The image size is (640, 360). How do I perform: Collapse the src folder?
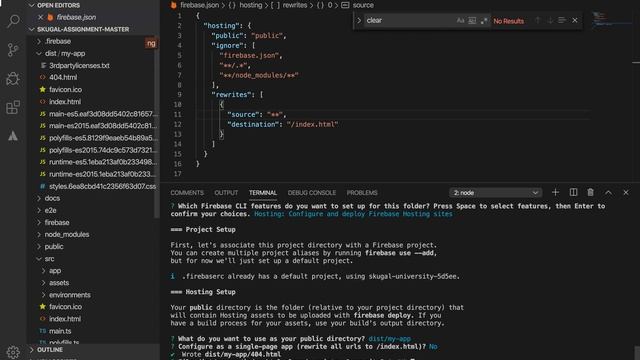point(49,259)
